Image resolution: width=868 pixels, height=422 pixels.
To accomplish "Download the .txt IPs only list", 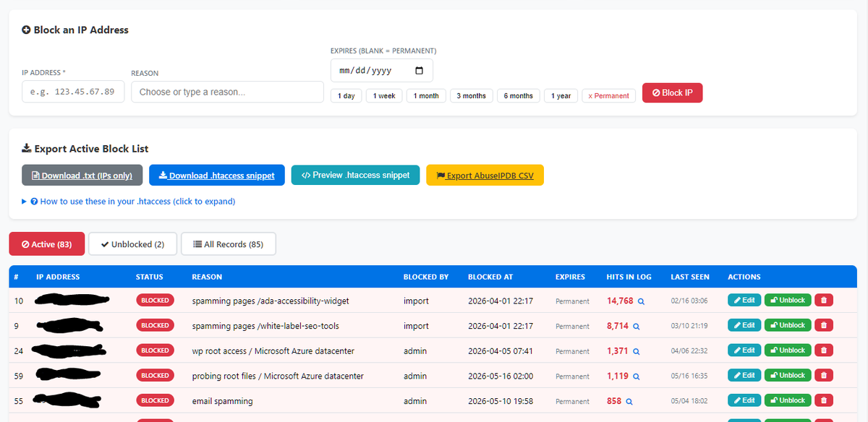I will click(82, 176).
